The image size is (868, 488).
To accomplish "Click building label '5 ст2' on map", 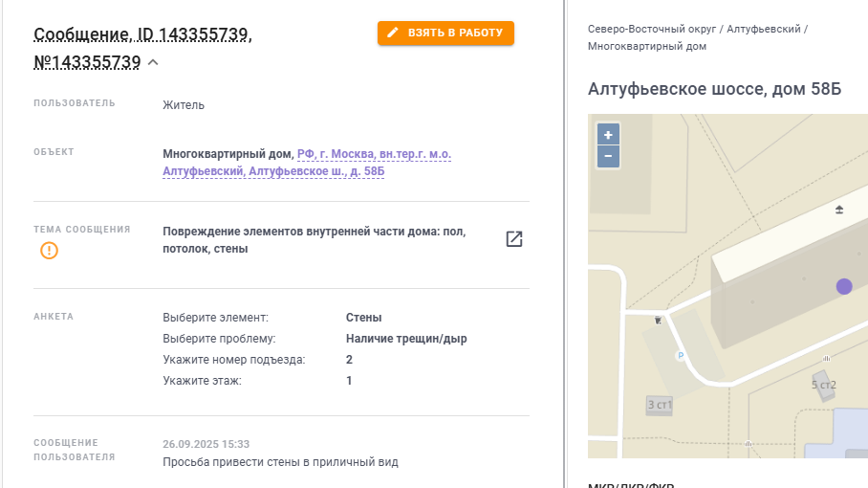I will (823, 385).
